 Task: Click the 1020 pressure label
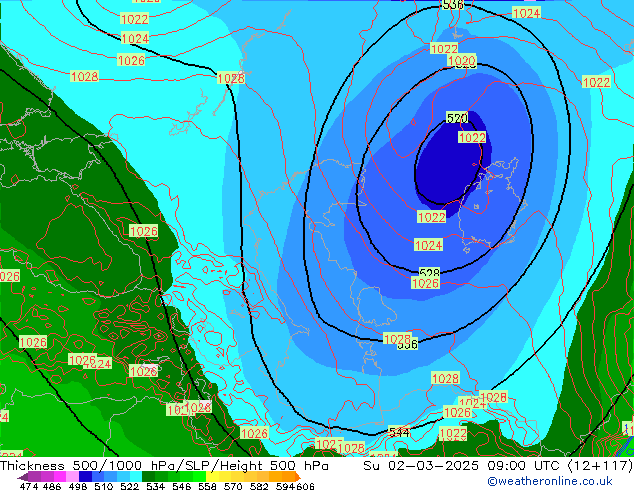(461, 62)
